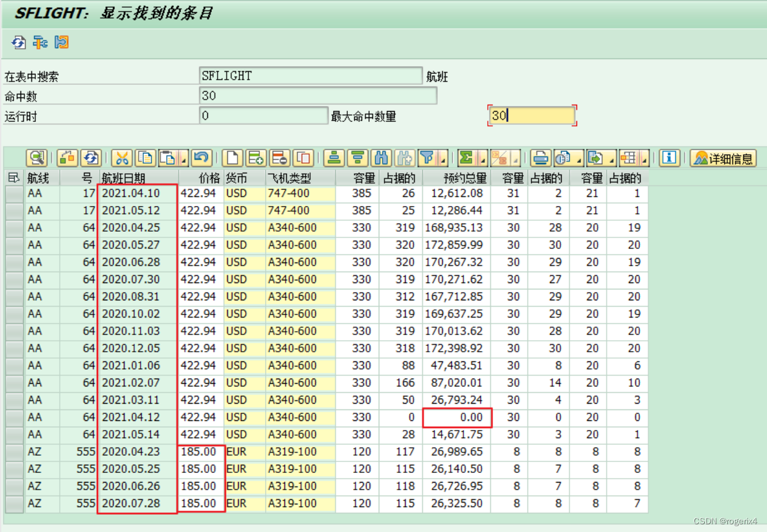Sort the list in descending order
Viewport: 767px width, 532px height.
(x=356, y=159)
